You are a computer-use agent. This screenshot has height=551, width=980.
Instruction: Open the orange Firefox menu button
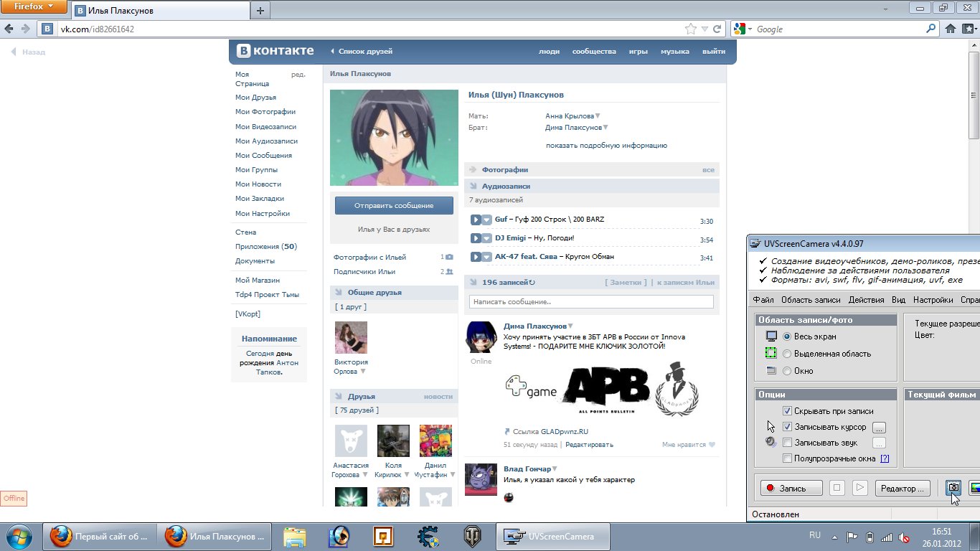pos(34,6)
